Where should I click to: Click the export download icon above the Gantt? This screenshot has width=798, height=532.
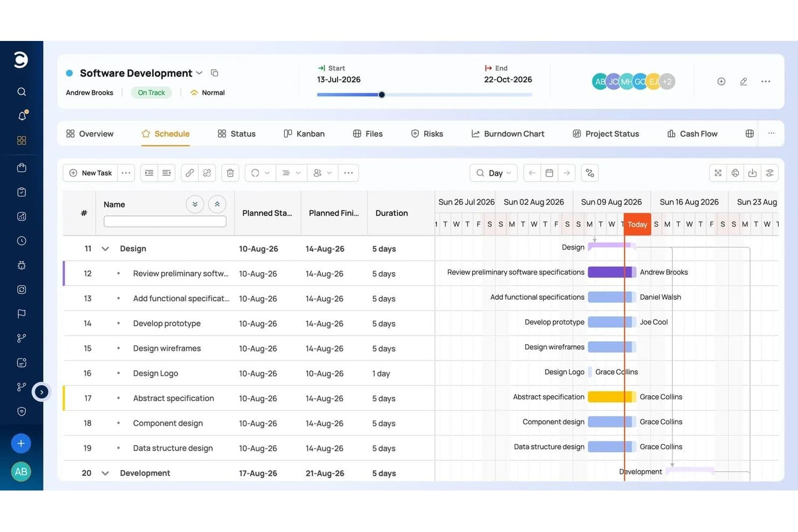pyautogui.click(x=752, y=173)
